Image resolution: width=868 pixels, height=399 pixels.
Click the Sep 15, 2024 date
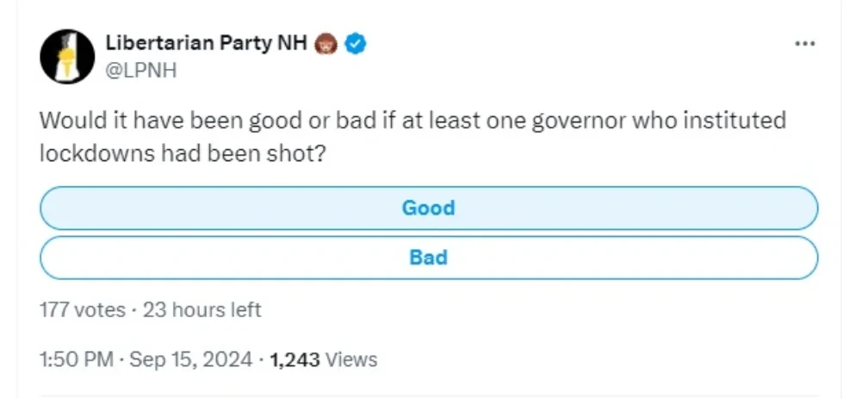pos(190,359)
